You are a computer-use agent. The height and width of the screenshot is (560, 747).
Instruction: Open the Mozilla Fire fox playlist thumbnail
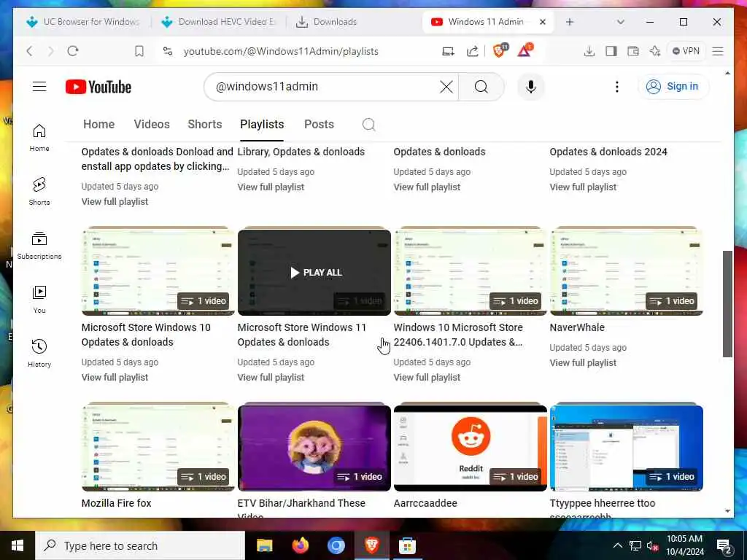(x=158, y=447)
